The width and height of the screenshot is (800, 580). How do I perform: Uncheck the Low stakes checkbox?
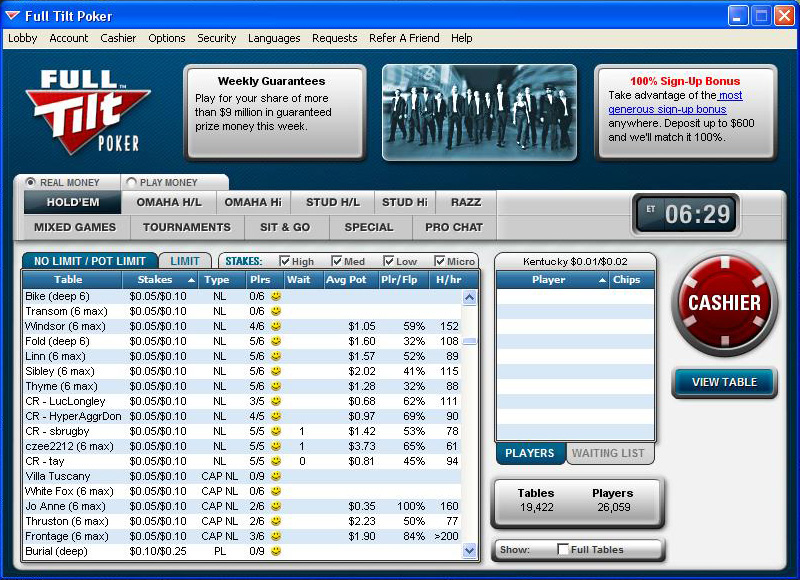(x=389, y=261)
